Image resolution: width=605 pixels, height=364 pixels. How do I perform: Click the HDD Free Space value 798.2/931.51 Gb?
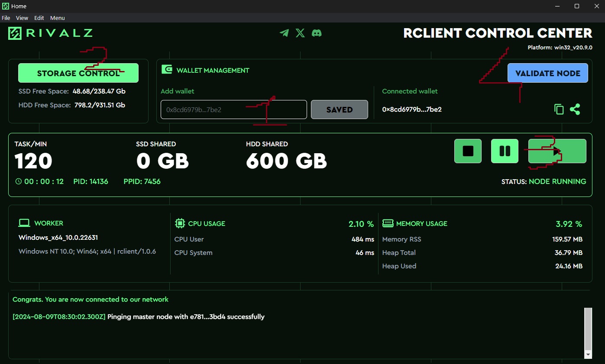[x=99, y=105]
